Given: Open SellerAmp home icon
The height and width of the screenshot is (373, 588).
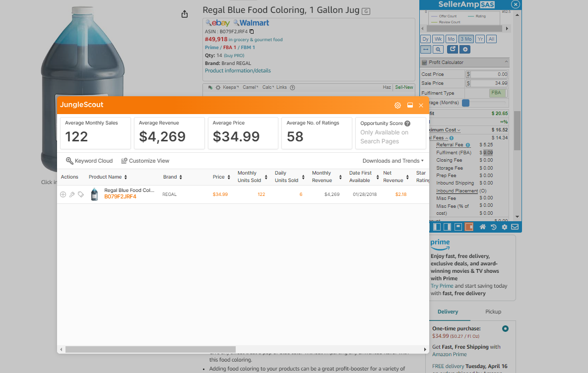Looking at the screenshot, I should [483, 227].
